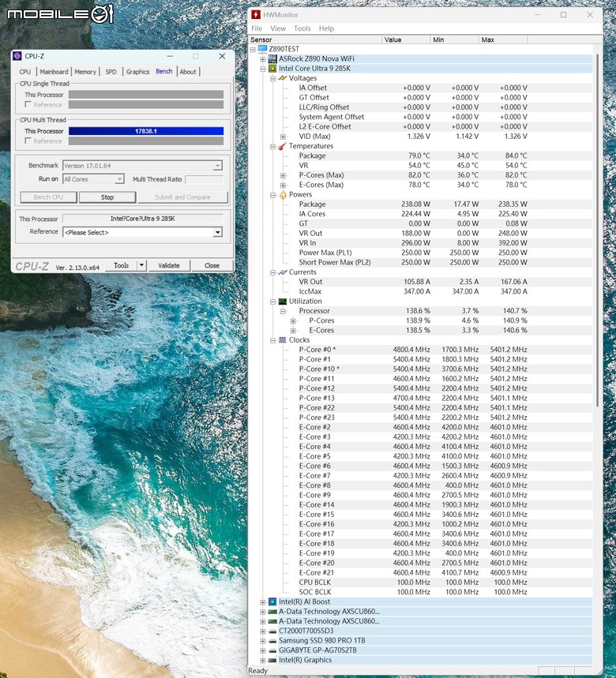
Task: Click the HWMonitor lightning app icon
Action: click(x=256, y=15)
